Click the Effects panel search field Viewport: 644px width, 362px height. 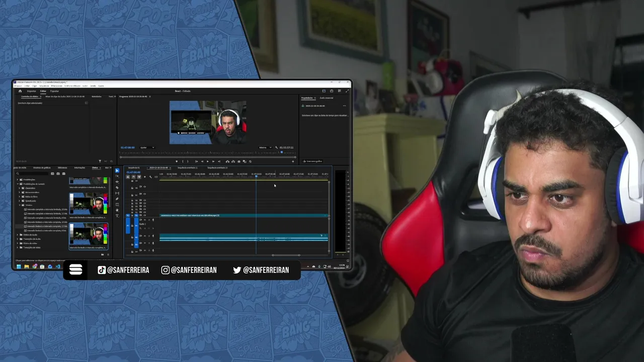(x=33, y=173)
